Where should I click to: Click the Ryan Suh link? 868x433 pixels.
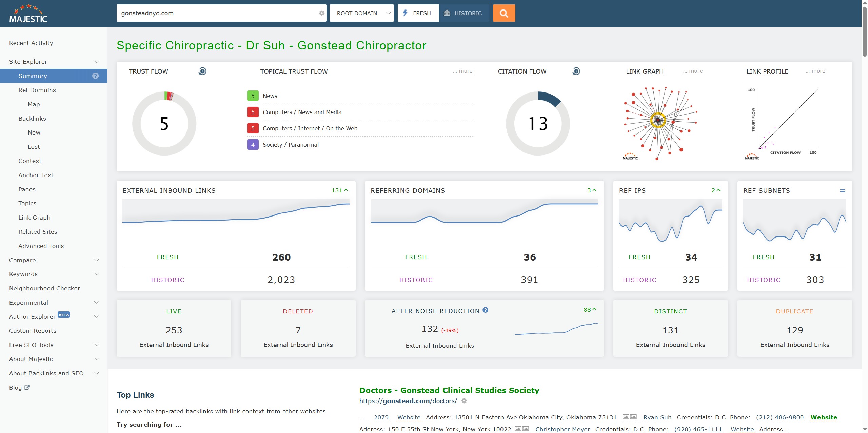657,417
